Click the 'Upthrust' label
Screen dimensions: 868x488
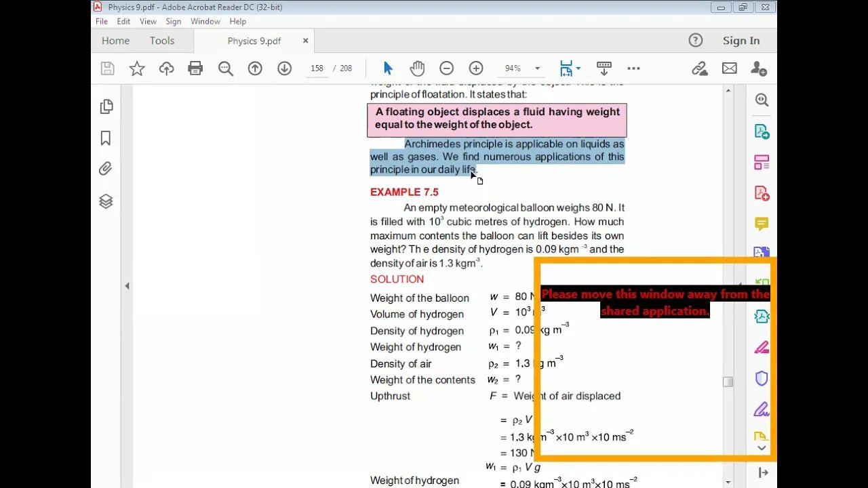(390, 396)
